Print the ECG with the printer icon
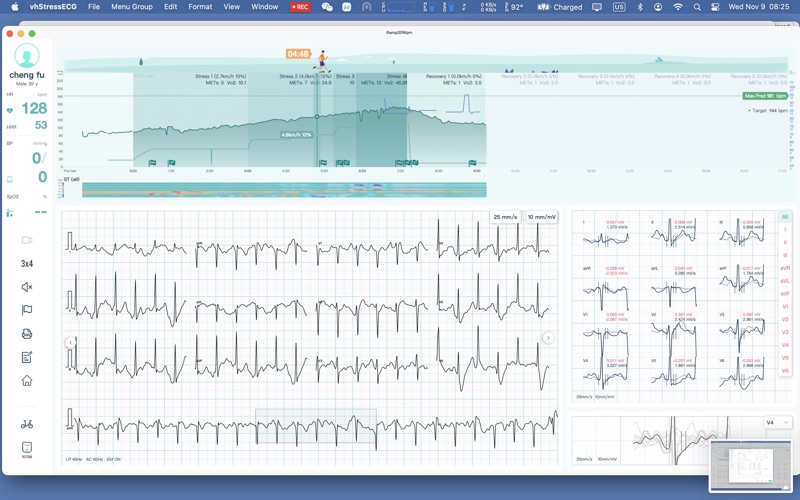Screen dimensions: 800x500 [27, 334]
